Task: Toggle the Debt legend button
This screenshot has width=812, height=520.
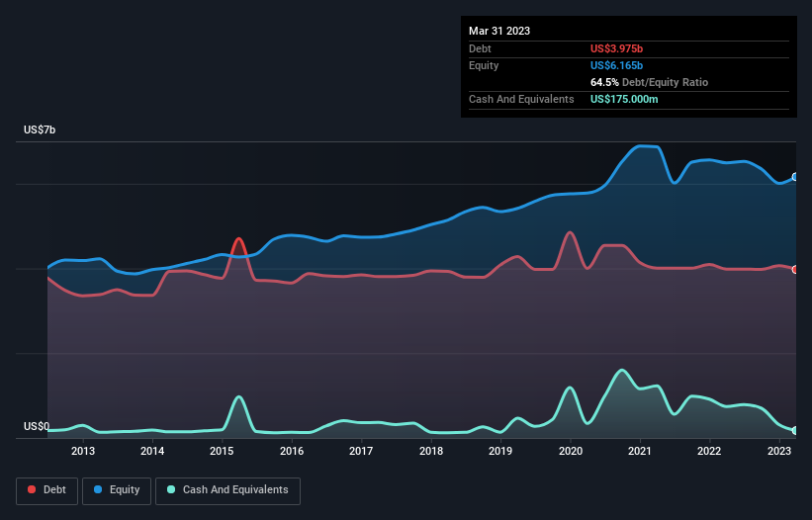Action: [47, 490]
